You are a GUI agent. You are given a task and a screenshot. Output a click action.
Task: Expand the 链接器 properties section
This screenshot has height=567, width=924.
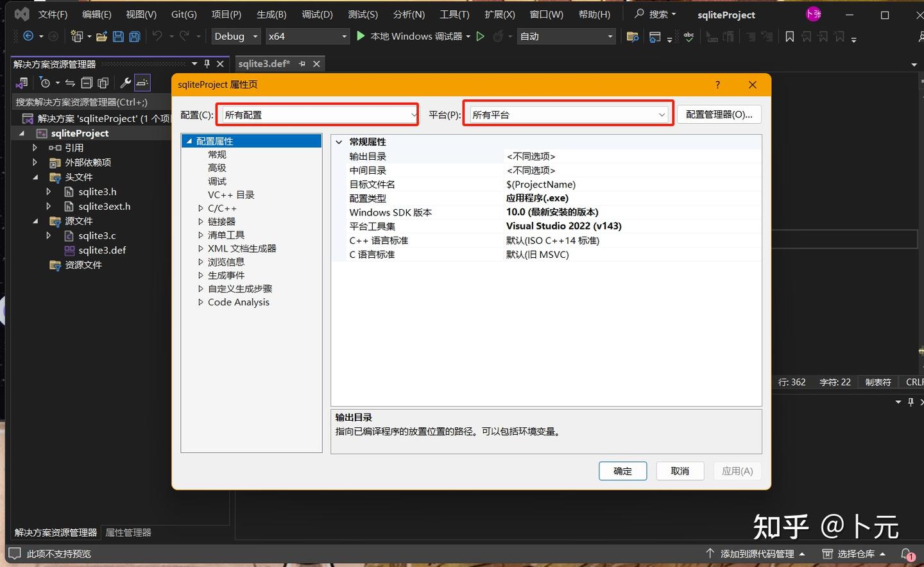click(201, 221)
